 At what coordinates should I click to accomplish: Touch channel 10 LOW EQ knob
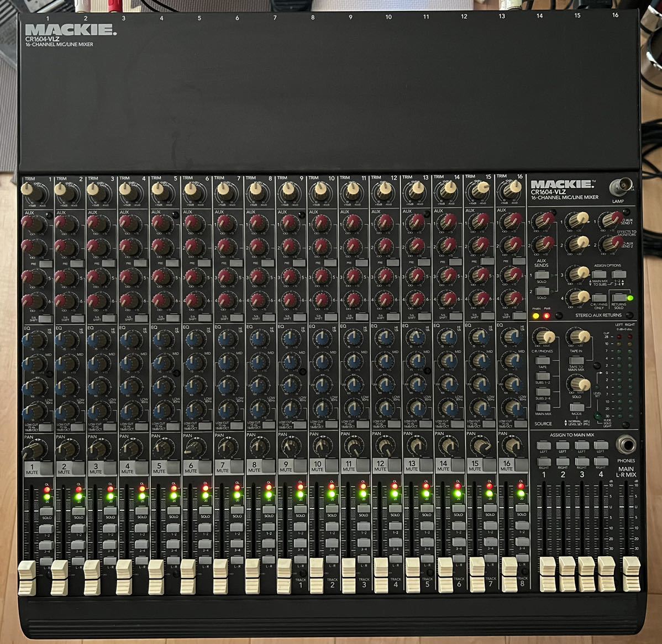pyautogui.click(x=323, y=408)
